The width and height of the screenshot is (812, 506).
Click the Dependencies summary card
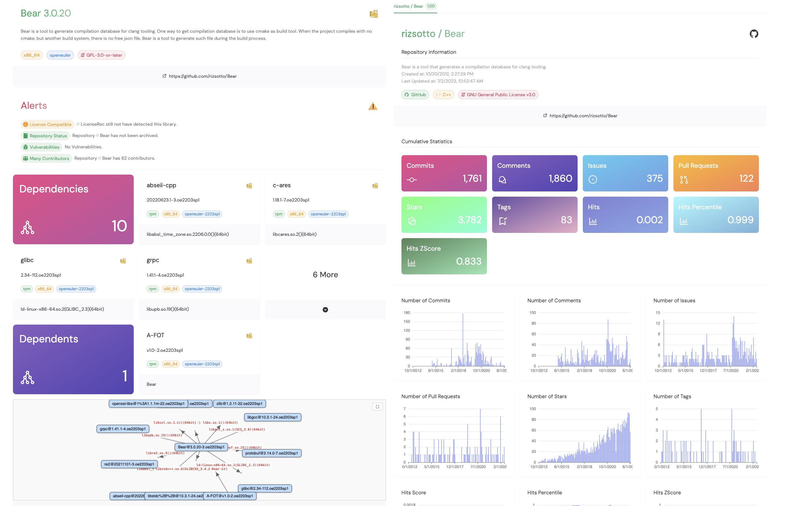pyautogui.click(x=73, y=210)
